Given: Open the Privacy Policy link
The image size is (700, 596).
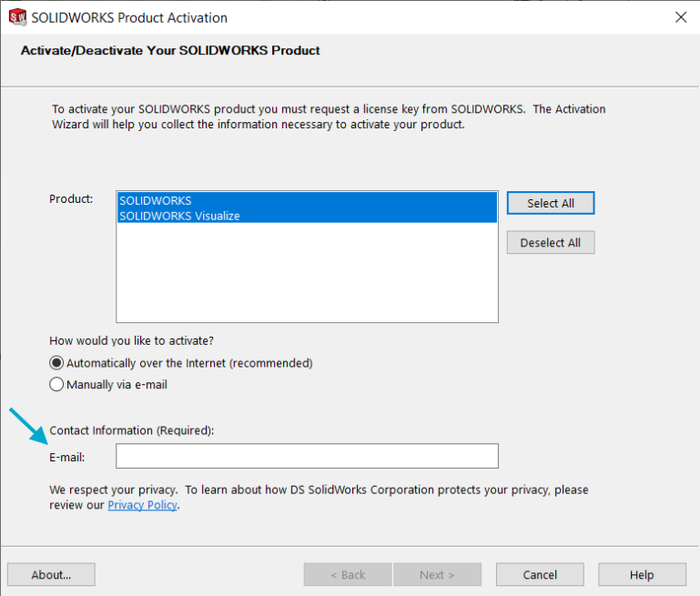Looking at the screenshot, I should point(142,505).
